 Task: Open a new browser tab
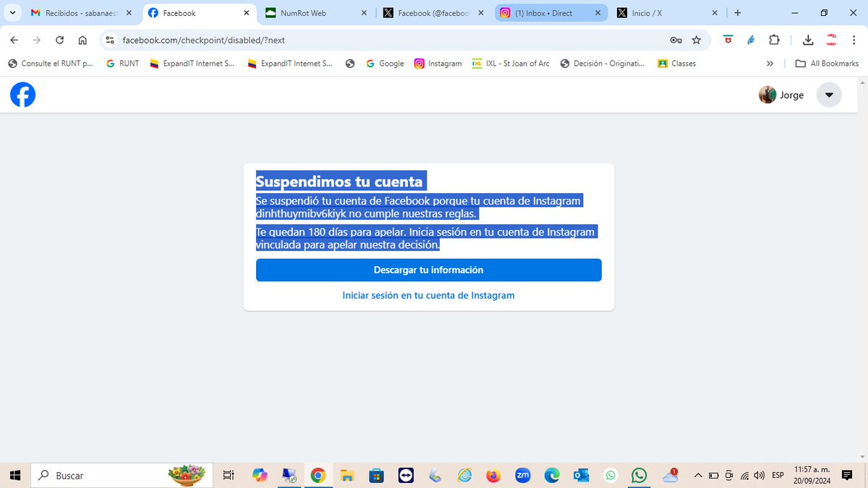pyautogui.click(x=738, y=13)
